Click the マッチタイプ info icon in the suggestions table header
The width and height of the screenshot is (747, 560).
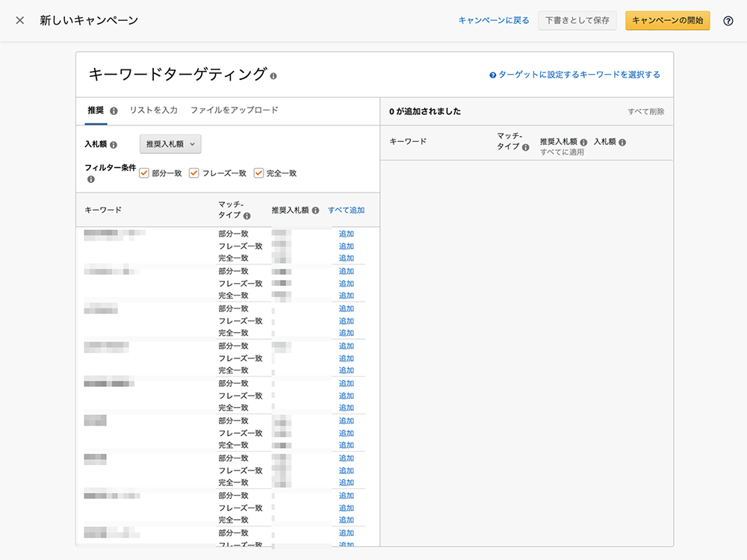pos(247,216)
